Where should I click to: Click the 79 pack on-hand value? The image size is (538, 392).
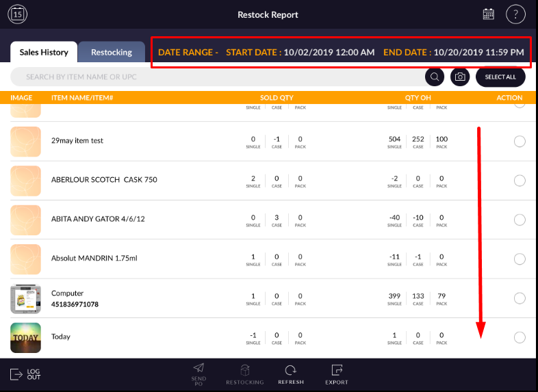pos(441,296)
